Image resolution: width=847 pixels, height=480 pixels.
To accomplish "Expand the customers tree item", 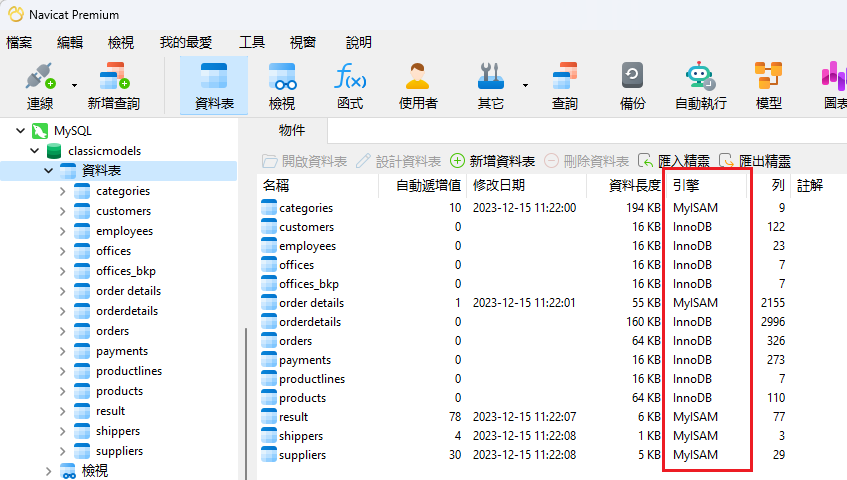I will [63, 211].
